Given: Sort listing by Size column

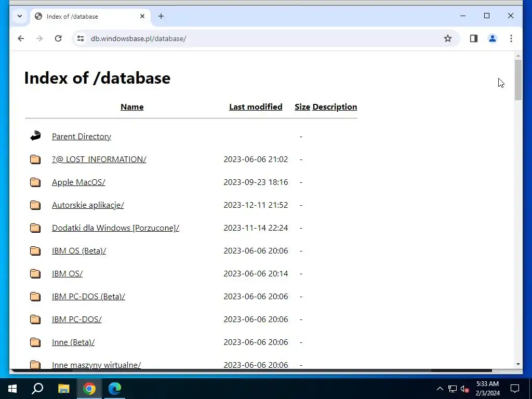Looking at the screenshot, I should (x=302, y=107).
